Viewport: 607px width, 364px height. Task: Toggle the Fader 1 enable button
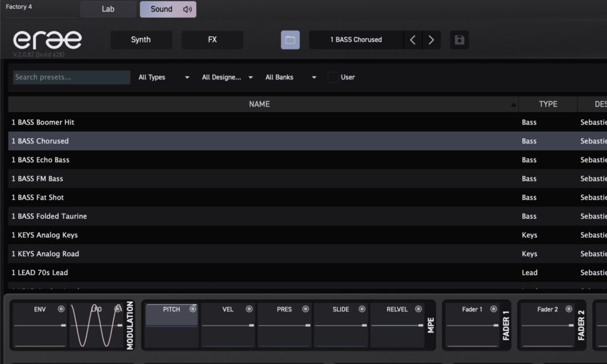[x=494, y=309]
